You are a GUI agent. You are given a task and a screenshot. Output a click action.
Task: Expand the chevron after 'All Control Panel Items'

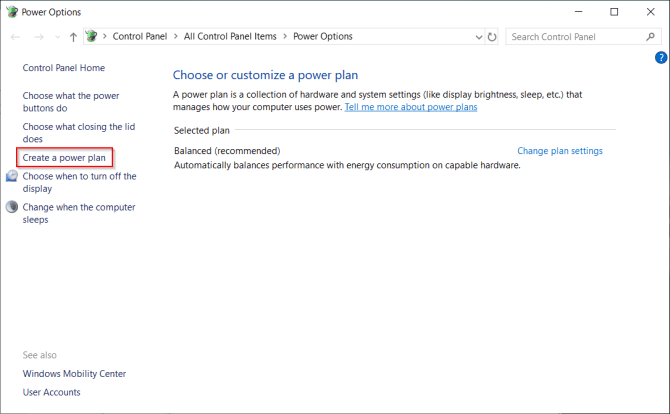tap(285, 37)
